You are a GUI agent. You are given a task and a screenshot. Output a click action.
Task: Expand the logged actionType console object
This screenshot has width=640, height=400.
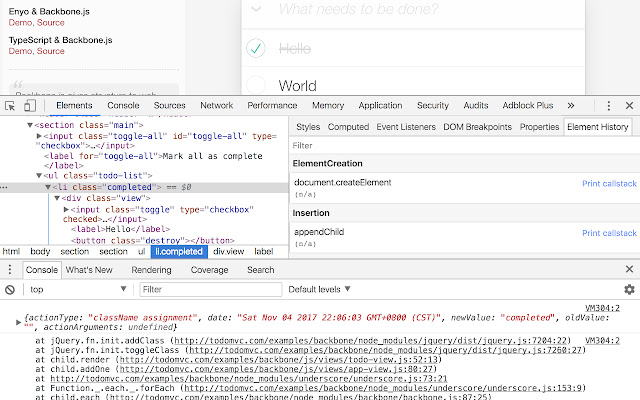click(x=18, y=322)
